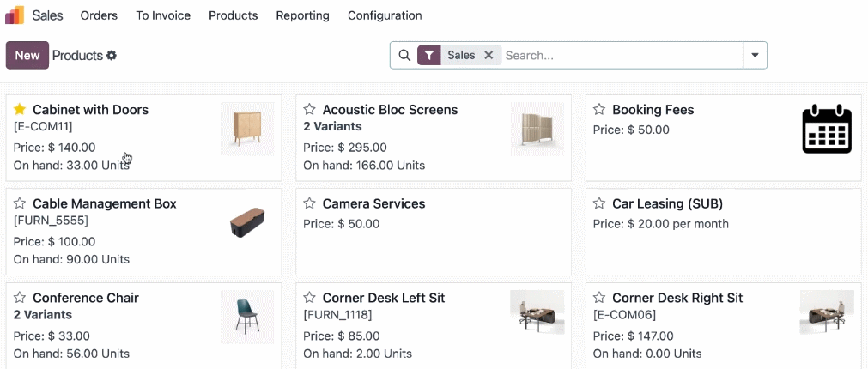Toggle favorite star on Corner Desk Left Sit
The image size is (868, 369).
310,299
